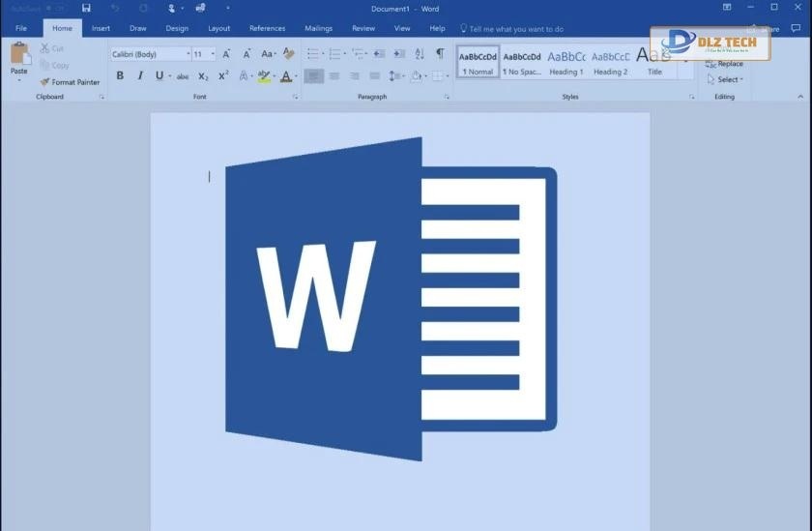Apply Italic formatting

tap(139, 75)
